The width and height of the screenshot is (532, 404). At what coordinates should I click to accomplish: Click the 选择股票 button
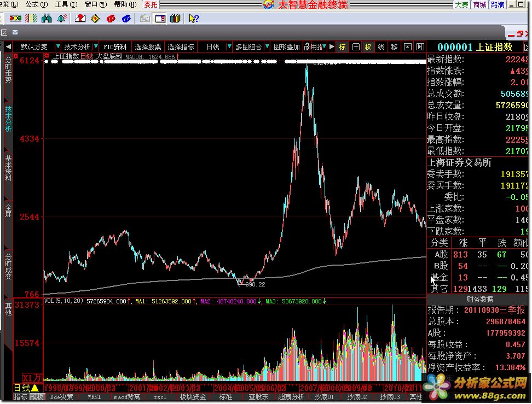(x=148, y=47)
